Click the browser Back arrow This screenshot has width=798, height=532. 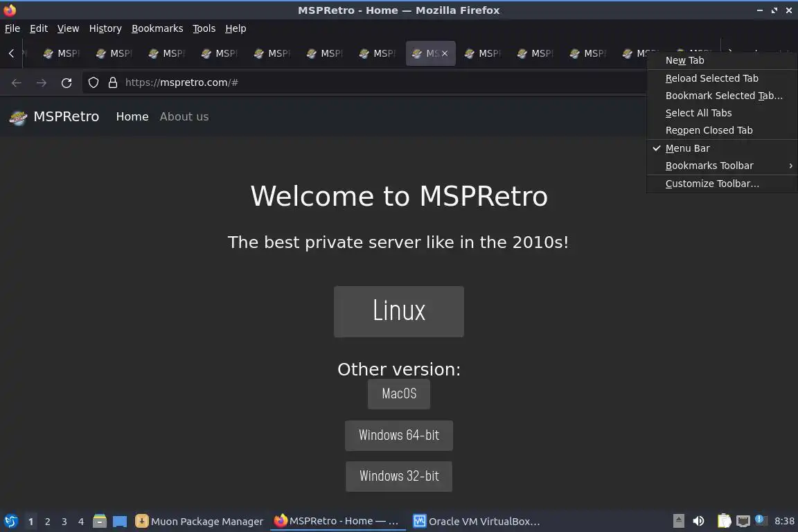[x=17, y=82]
